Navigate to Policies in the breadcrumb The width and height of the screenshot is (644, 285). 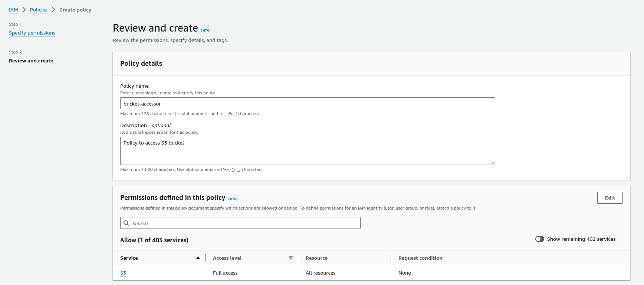tap(39, 10)
